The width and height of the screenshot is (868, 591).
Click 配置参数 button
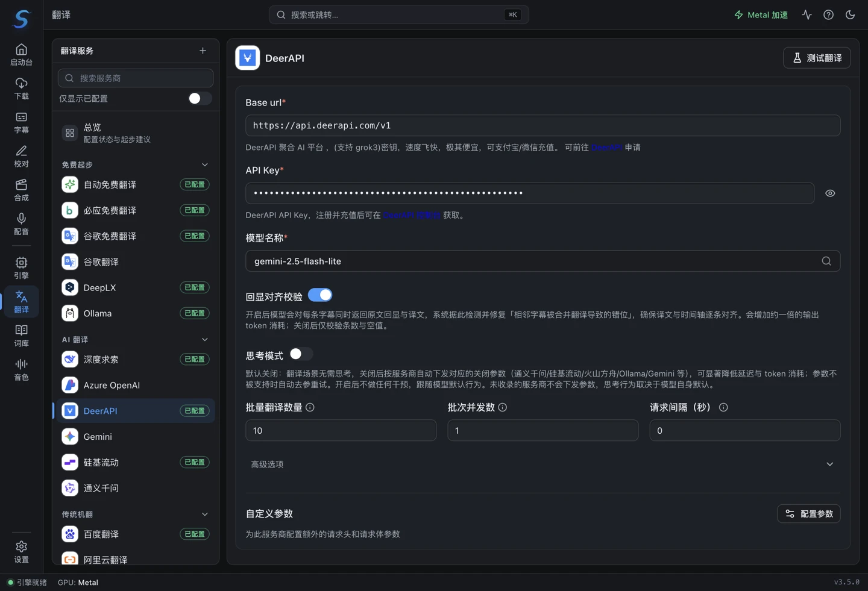[x=808, y=514]
